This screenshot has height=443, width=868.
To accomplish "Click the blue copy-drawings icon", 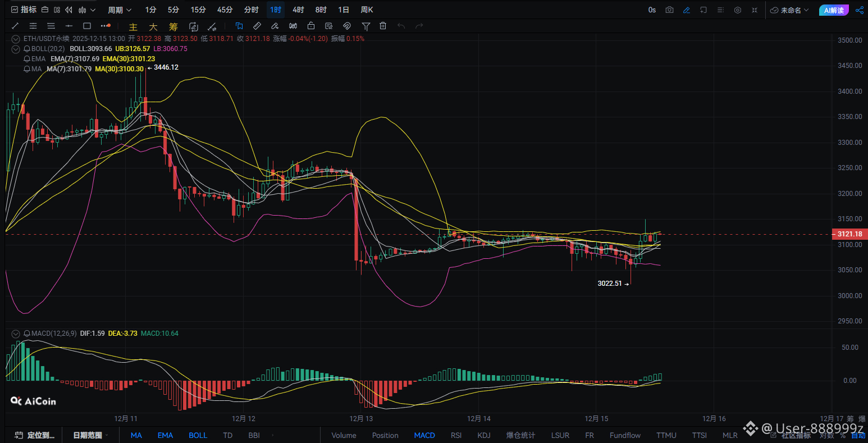I will coord(239,26).
